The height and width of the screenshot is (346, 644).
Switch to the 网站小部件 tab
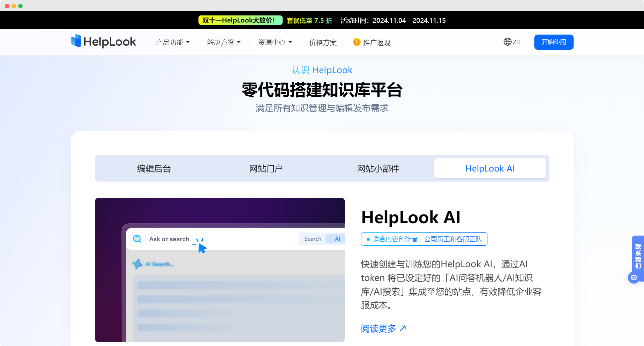coord(378,168)
